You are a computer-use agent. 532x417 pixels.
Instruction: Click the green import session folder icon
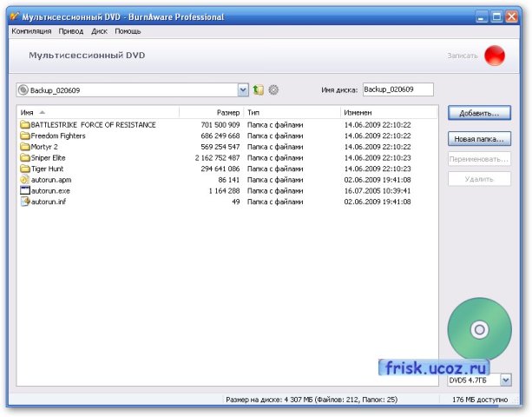[x=258, y=90]
